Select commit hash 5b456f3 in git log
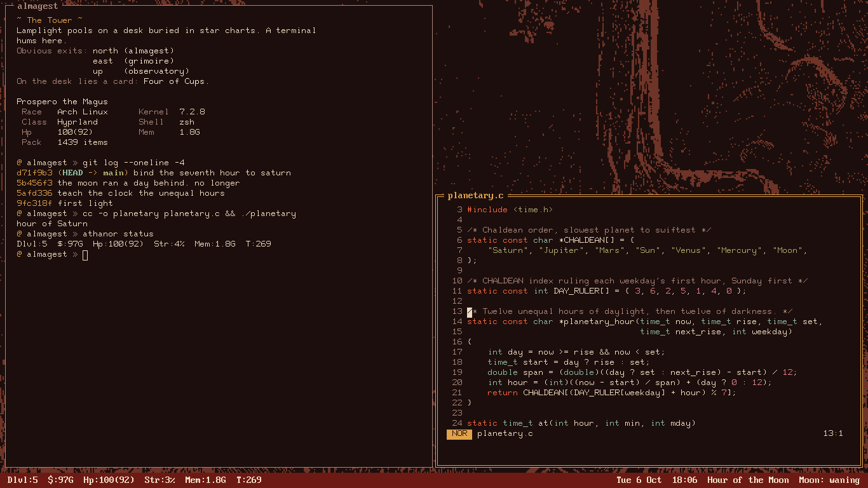Image resolution: width=868 pixels, height=488 pixels. [34, 183]
